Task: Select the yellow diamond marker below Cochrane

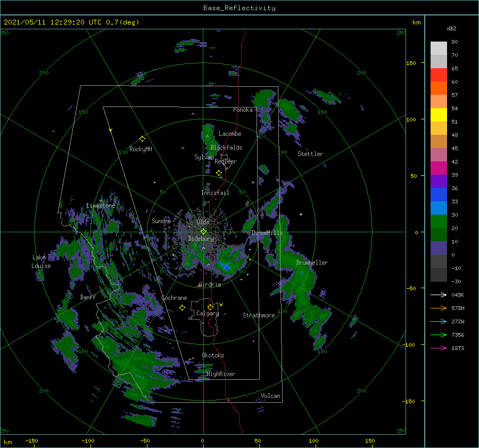Action: pos(182,308)
